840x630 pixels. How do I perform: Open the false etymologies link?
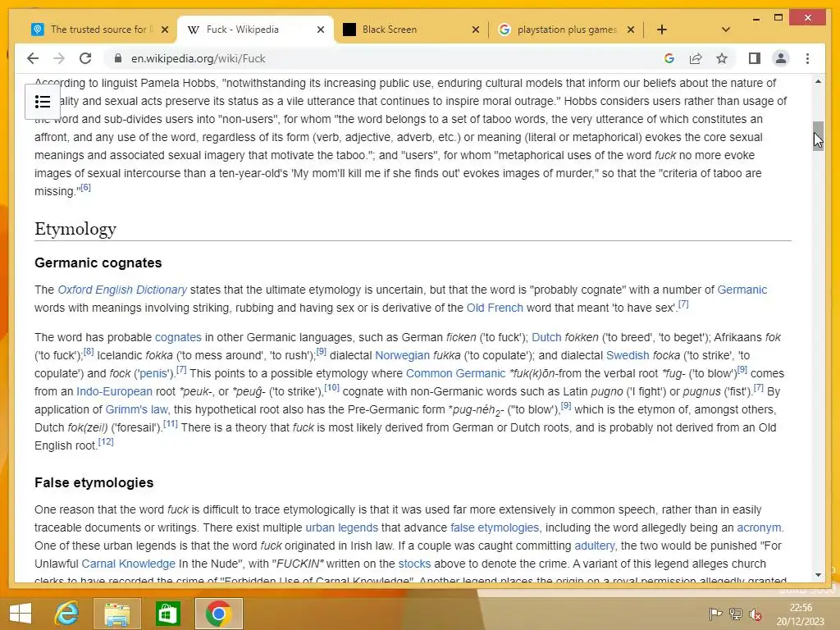point(495,527)
